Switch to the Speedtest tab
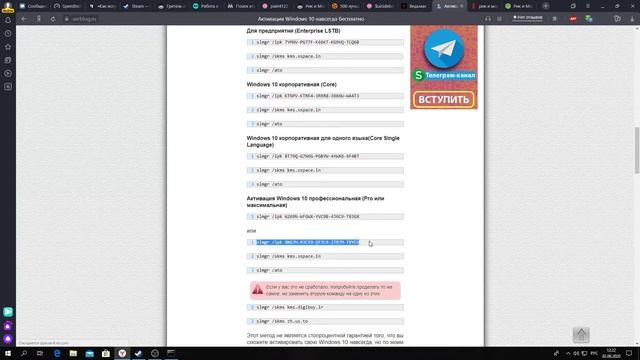The height and width of the screenshot is (360, 640). click(x=67, y=6)
